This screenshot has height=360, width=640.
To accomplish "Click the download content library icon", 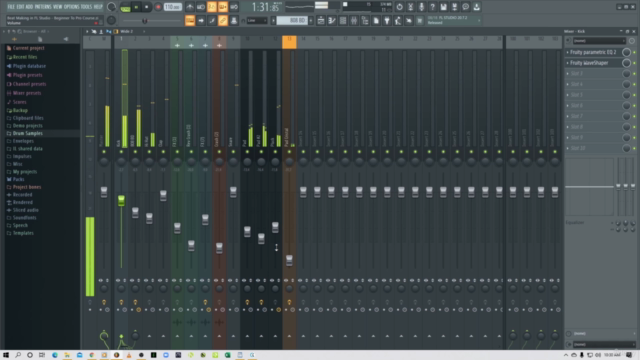I will click(x=477, y=7).
